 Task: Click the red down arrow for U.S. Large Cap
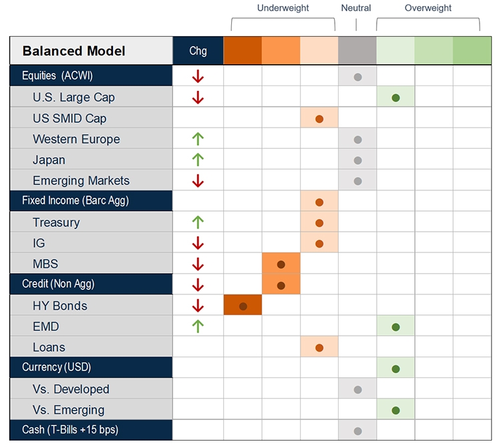pos(198,97)
